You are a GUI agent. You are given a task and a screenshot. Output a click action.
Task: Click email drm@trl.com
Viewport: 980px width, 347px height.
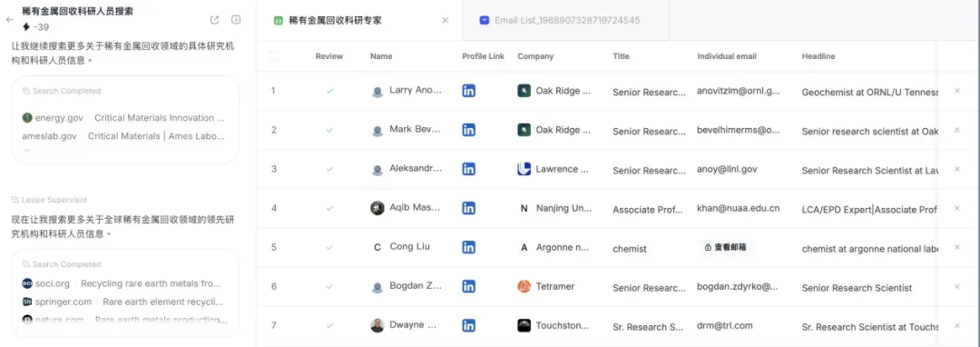pyautogui.click(x=724, y=325)
